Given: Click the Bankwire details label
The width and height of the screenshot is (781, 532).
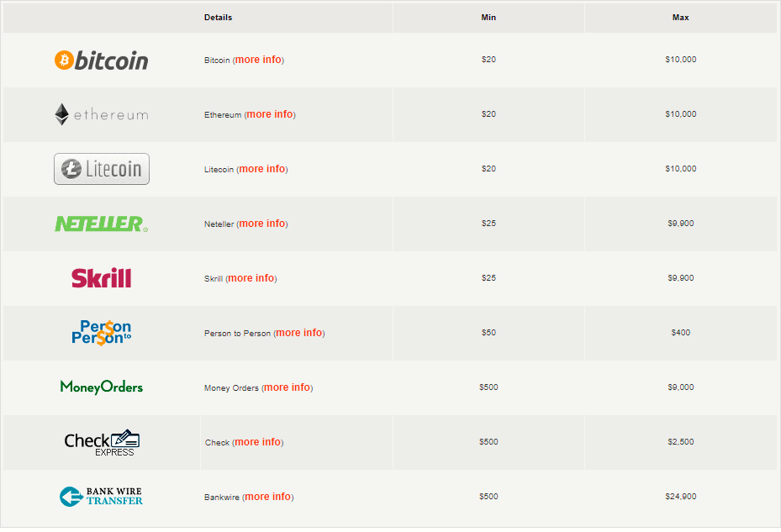Looking at the screenshot, I should click(x=222, y=498).
